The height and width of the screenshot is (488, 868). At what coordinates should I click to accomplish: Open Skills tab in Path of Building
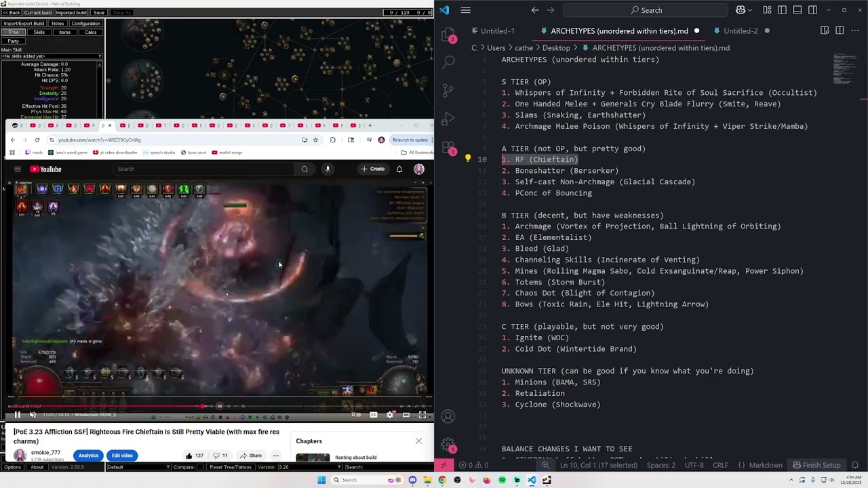[x=39, y=33]
